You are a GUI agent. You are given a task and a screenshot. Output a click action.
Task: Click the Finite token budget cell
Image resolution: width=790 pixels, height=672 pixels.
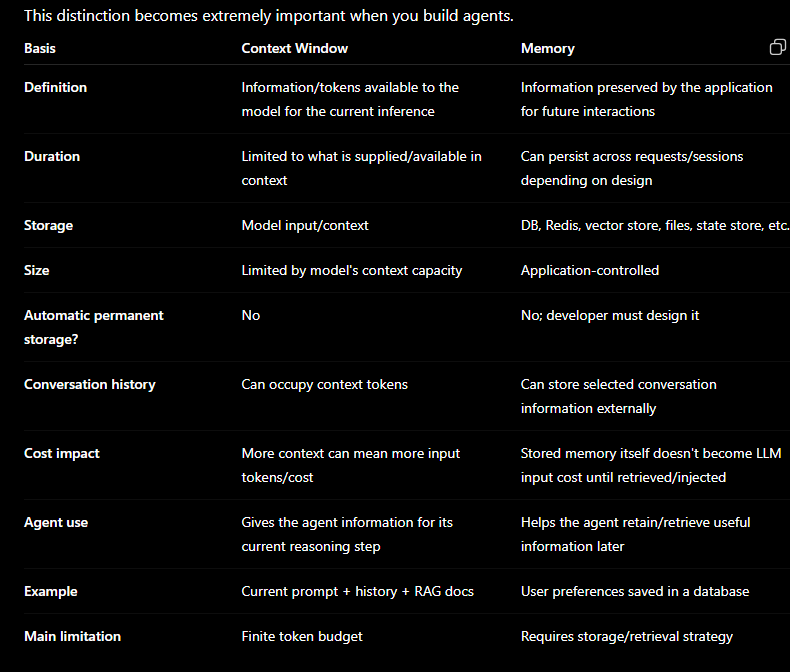click(x=302, y=636)
